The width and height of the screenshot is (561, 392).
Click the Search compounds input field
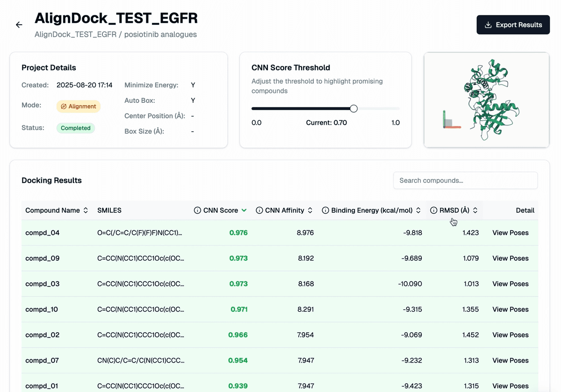click(x=465, y=180)
